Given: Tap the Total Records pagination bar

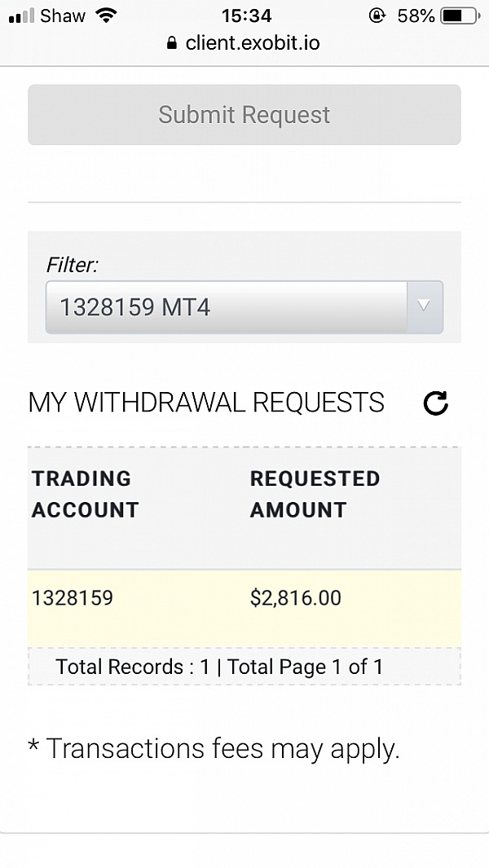Looking at the screenshot, I should tap(244, 667).
